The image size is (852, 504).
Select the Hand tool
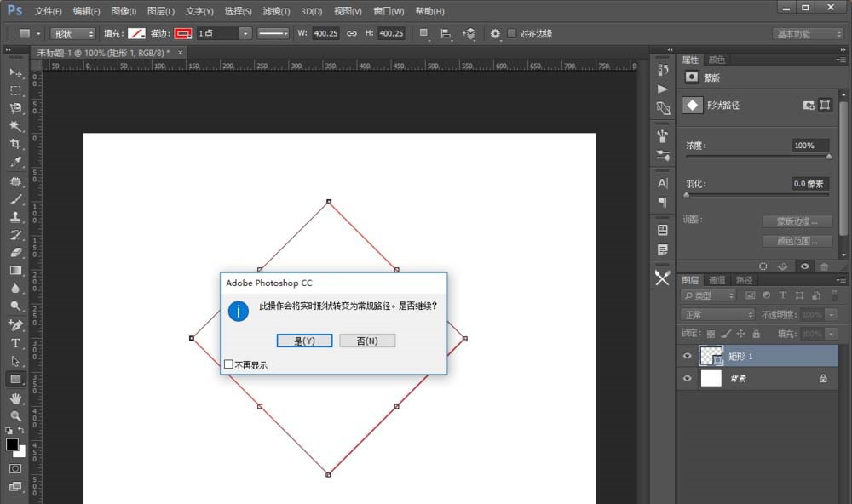[15, 397]
